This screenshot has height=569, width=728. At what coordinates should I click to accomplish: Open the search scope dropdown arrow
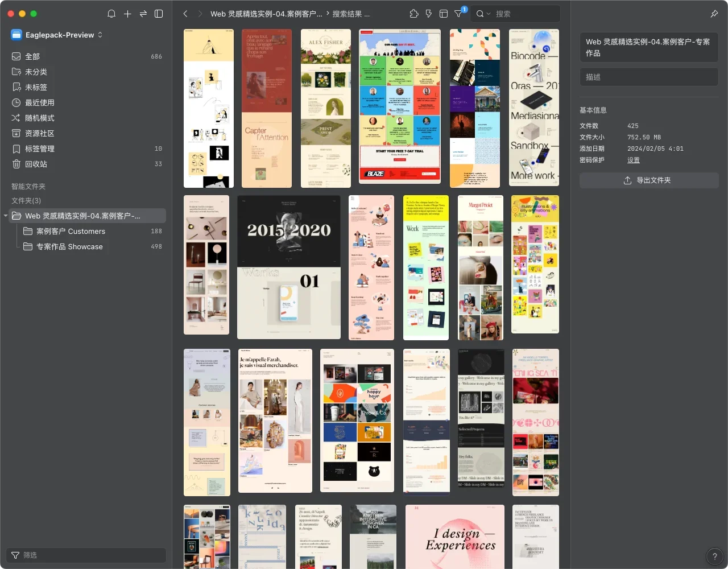pos(488,14)
